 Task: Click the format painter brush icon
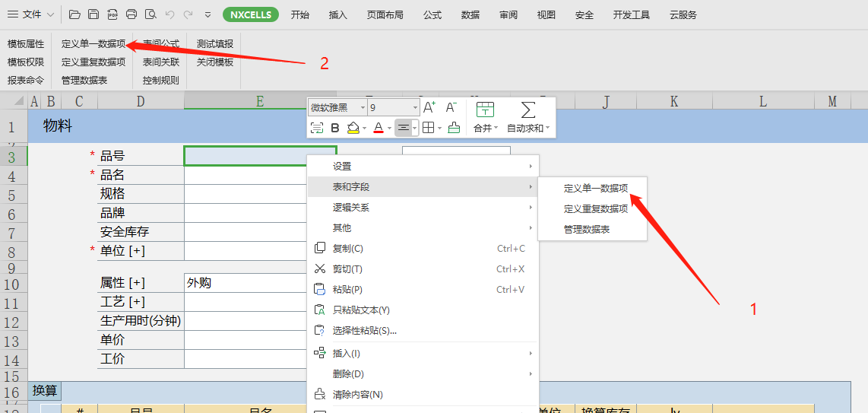[454, 128]
